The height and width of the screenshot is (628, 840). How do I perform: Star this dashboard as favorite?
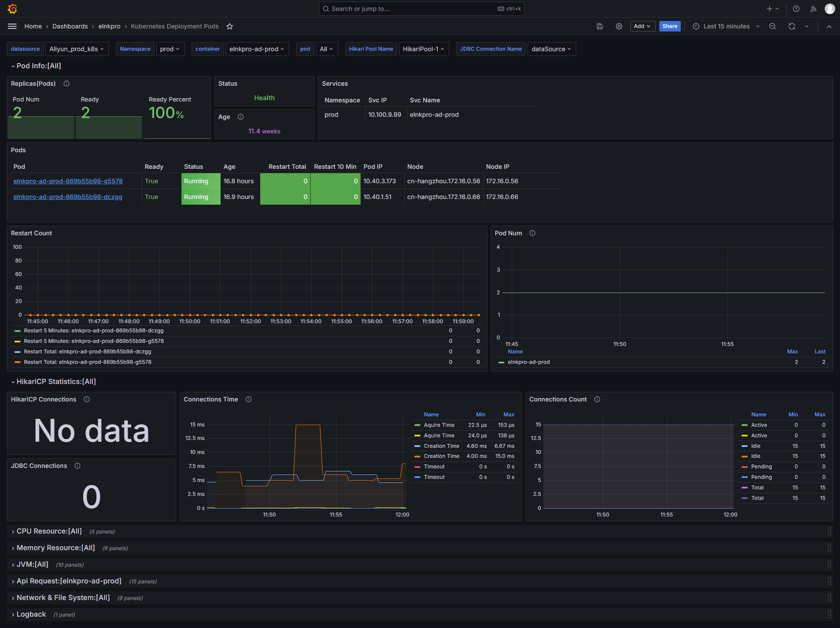click(230, 26)
